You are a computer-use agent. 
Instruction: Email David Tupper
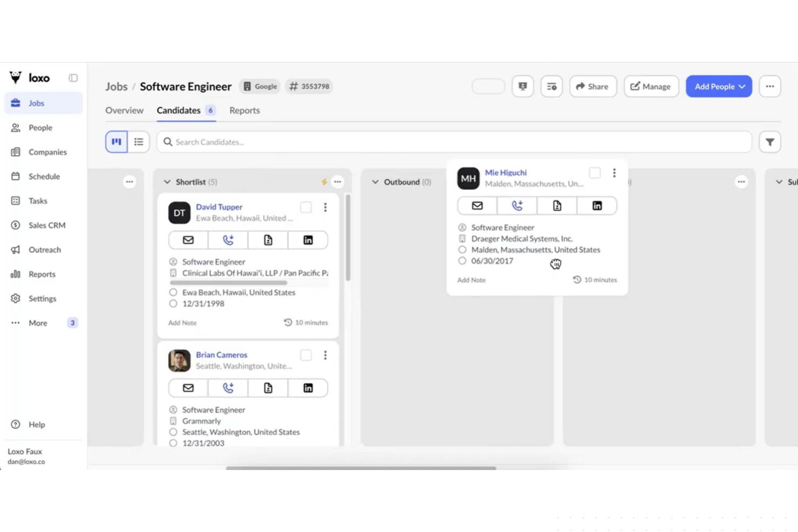[188, 240]
